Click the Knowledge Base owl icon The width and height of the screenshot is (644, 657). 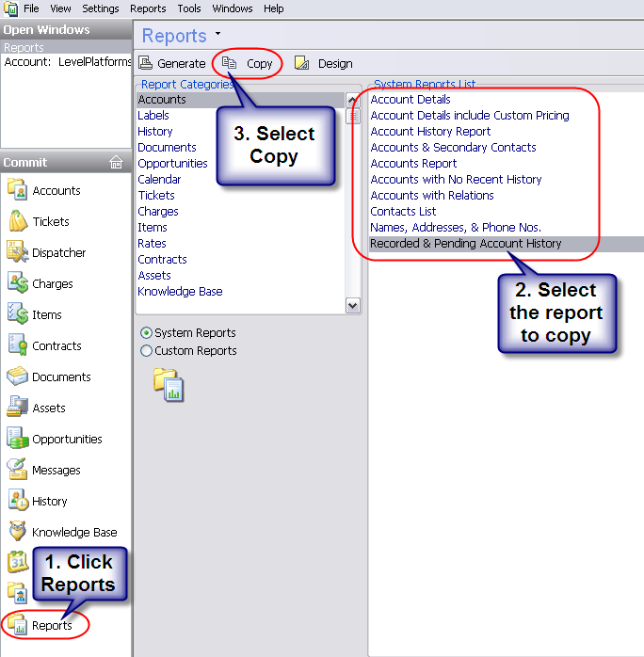pyautogui.click(x=18, y=532)
